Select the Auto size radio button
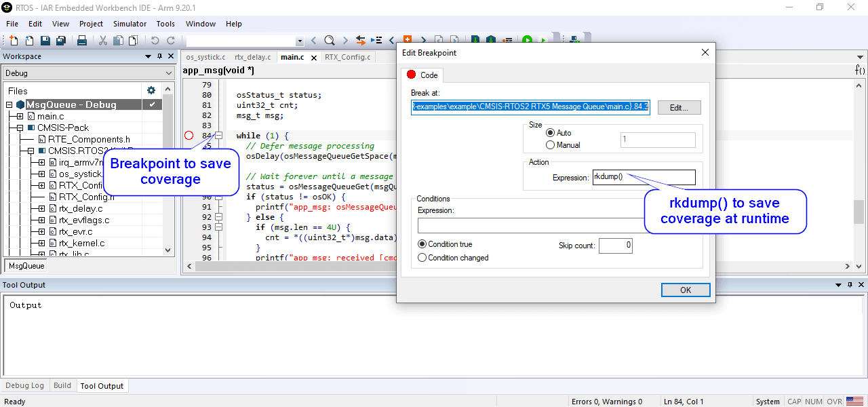The width and height of the screenshot is (868, 407). (x=551, y=133)
